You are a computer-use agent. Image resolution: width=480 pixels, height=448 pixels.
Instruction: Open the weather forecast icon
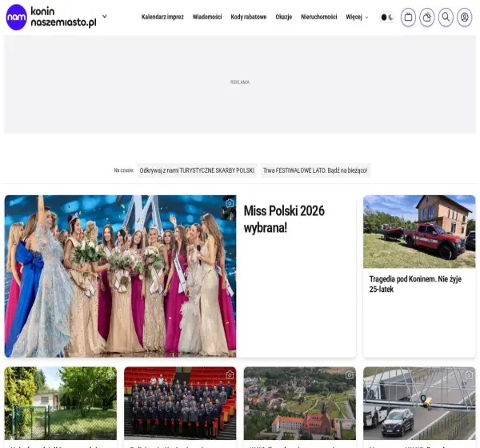point(427,17)
